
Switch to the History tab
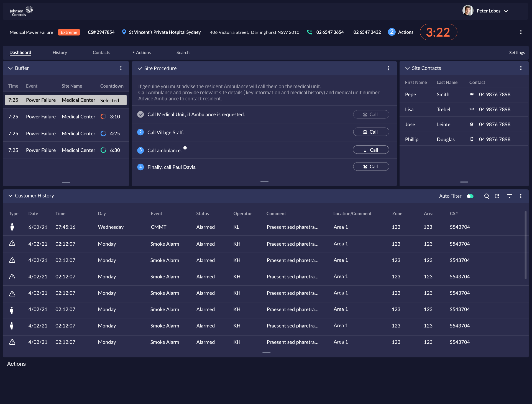[x=60, y=53]
